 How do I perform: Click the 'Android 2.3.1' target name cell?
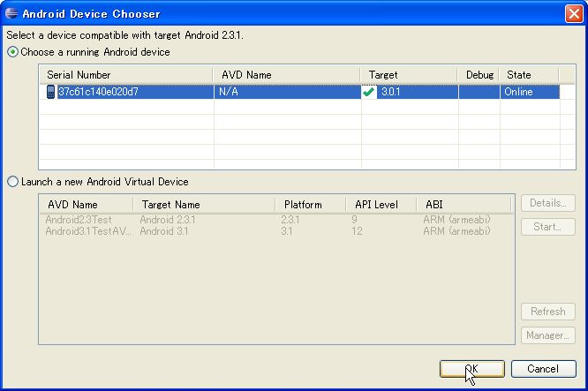point(168,220)
